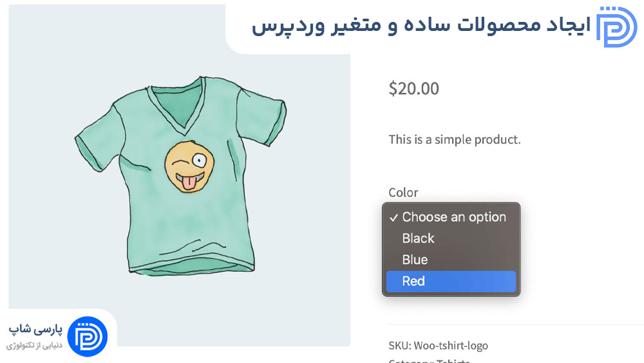Click the This is a simple product description
This screenshot has height=363, width=644.
click(x=455, y=140)
